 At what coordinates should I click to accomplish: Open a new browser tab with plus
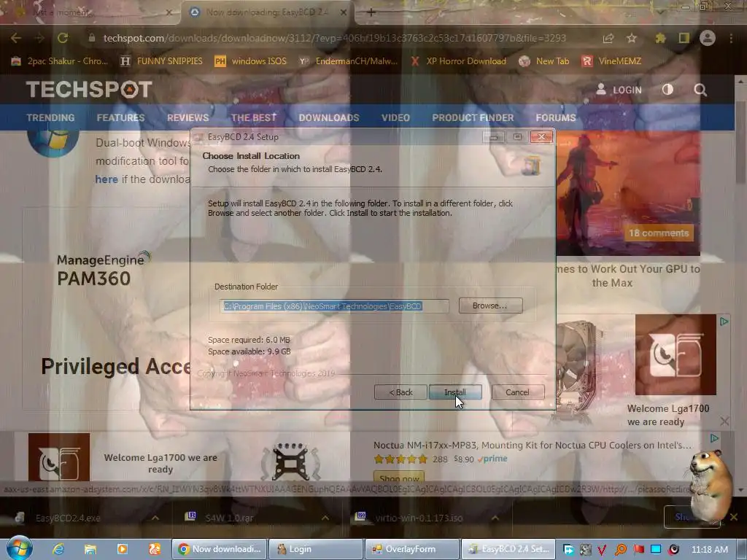coord(371,12)
